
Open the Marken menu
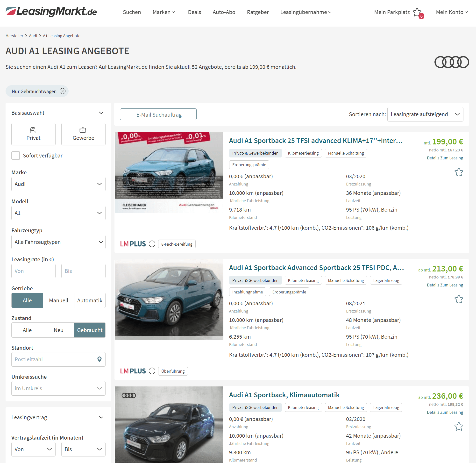tap(163, 12)
